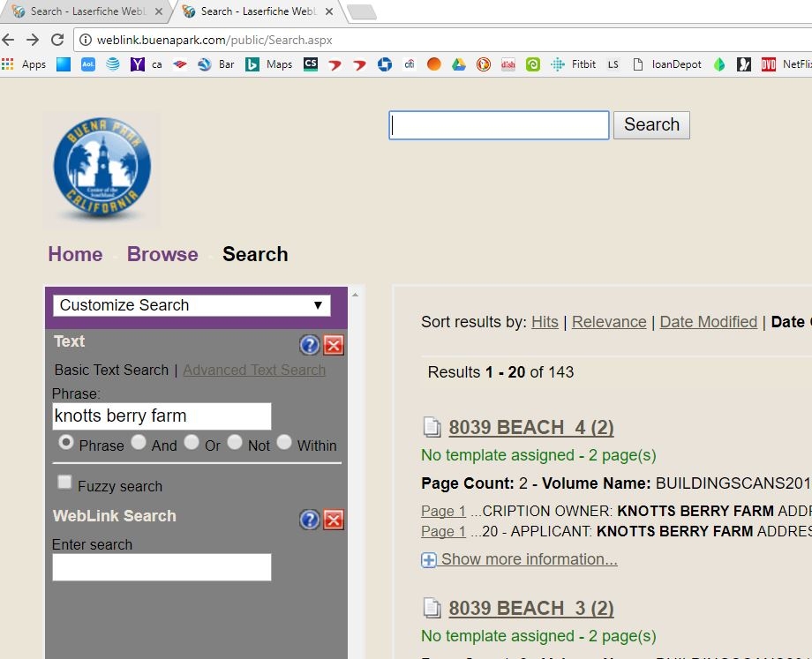Image resolution: width=812 pixels, height=659 pixels.
Task: Go to the Home navigation page
Action: coord(75,254)
